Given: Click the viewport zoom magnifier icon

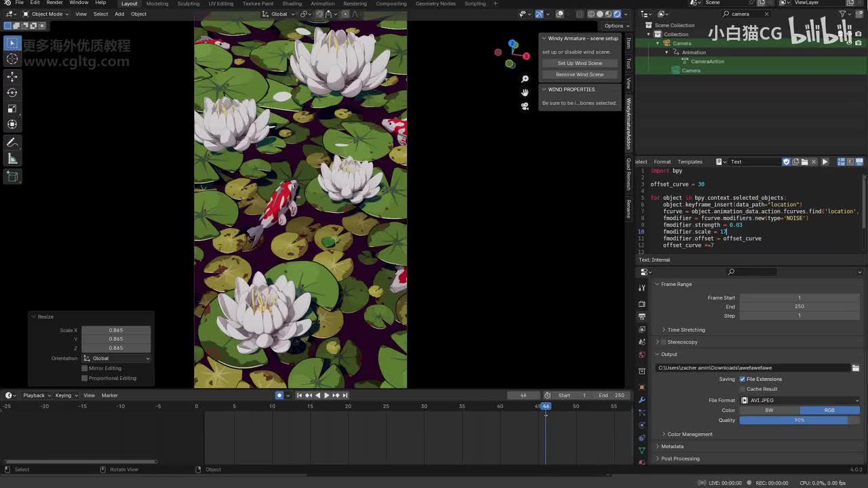Looking at the screenshot, I should click(x=525, y=79).
